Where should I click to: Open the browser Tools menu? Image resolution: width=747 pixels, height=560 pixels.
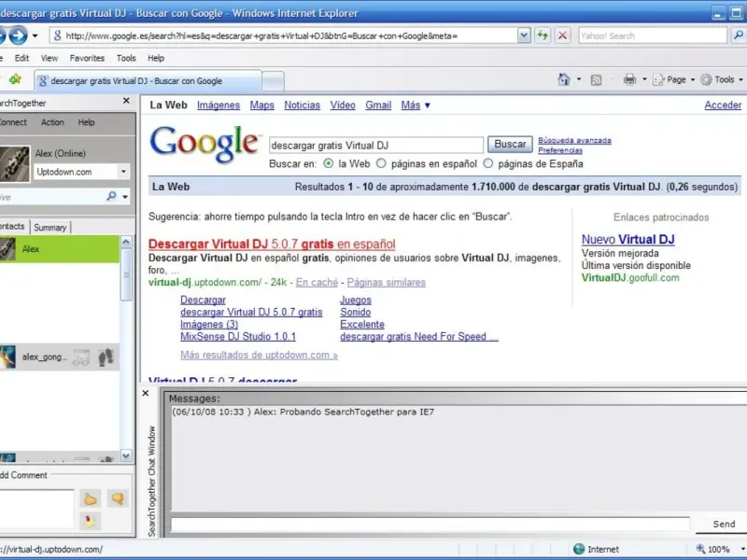point(126,58)
